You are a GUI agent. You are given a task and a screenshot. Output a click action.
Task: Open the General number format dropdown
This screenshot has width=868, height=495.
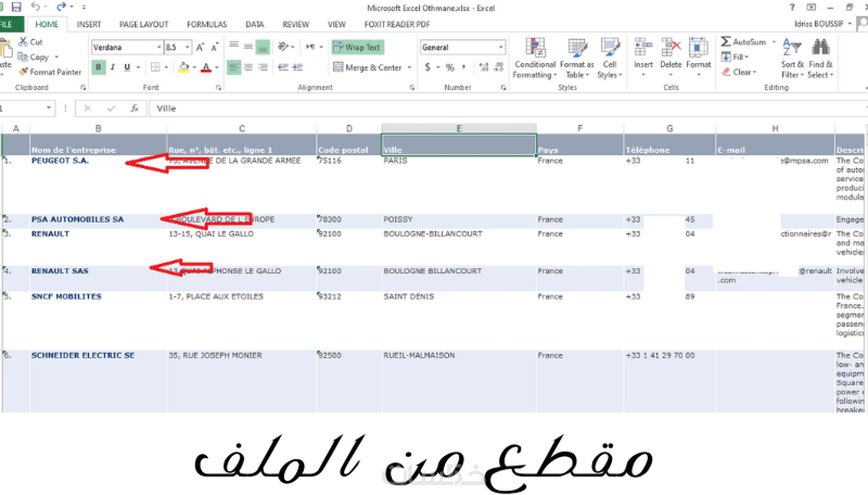(500, 47)
